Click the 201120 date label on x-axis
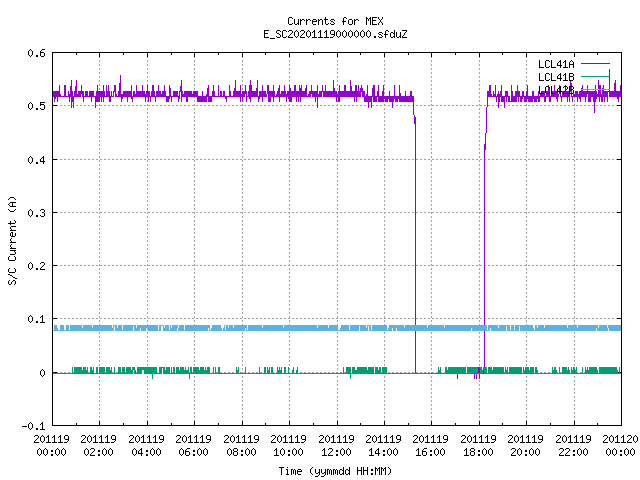The image size is (640, 480). tap(620, 439)
